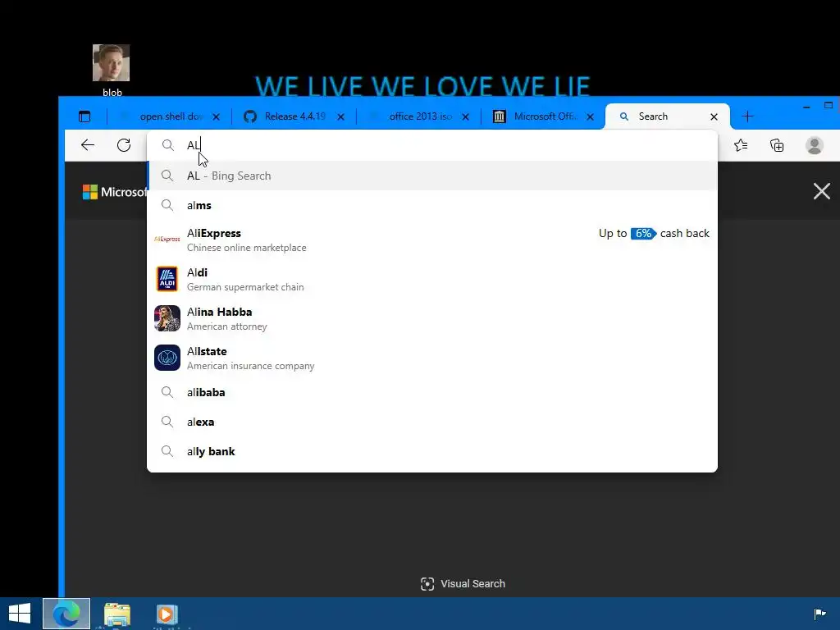Open the tab actions menu icon
840x630 pixels.
84,116
